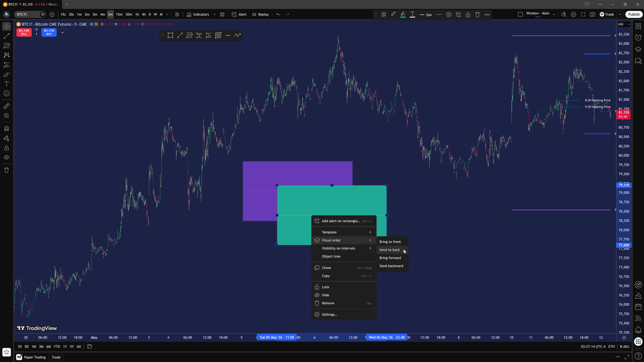Expand the order panel chevron beside Buy
The image size is (644, 362).
coord(63,33)
